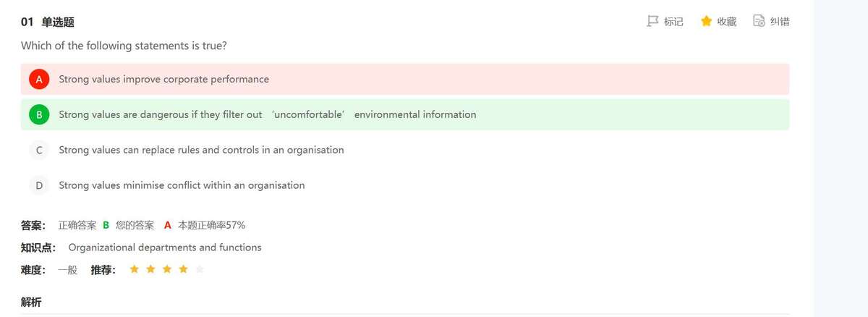Choose the option C circle

[x=39, y=150]
